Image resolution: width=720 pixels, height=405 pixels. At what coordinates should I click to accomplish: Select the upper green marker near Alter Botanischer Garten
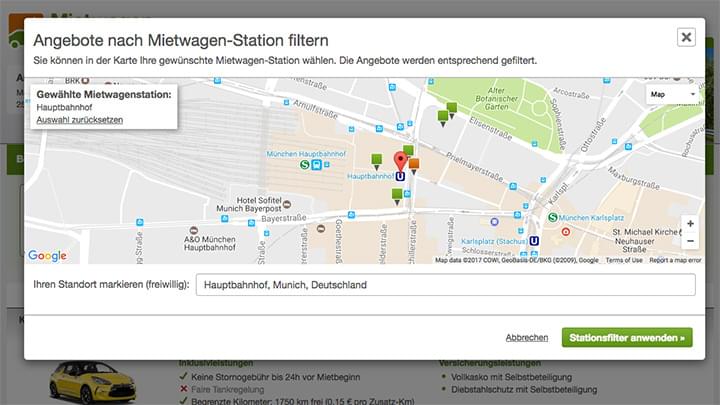coord(452,110)
